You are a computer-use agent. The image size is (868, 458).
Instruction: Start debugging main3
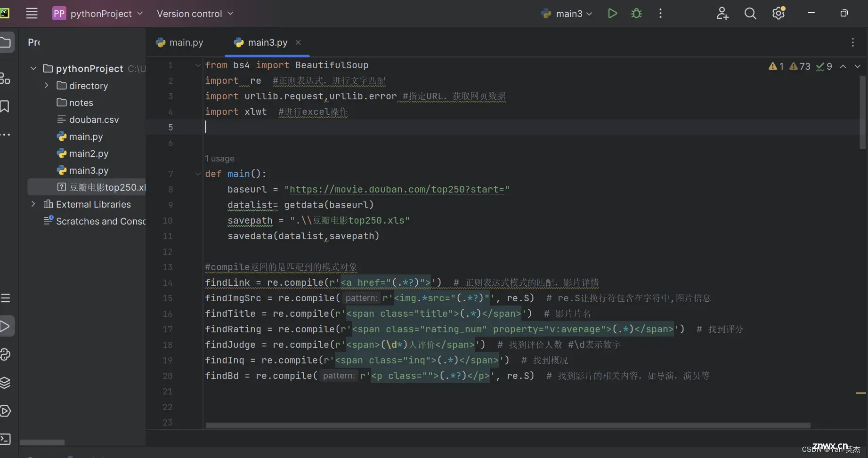636,13
